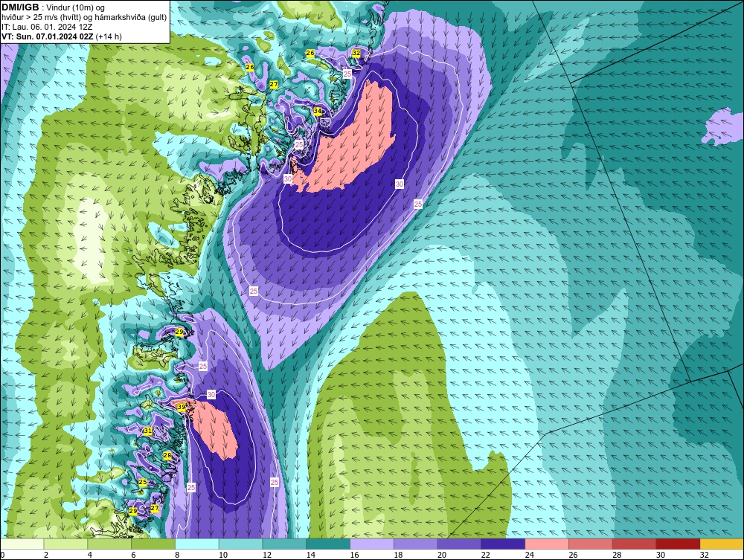The width and height of the screenshot is (744, 560).
Task: Choose the 22–24 m/s dark indigo swatch
Action: pyautogui.click(x=503, y=544)
